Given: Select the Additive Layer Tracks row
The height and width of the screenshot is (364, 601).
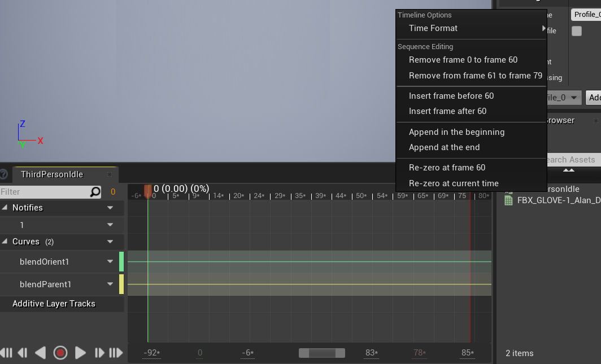Looking at the screenshot, I should pos(62,304).
